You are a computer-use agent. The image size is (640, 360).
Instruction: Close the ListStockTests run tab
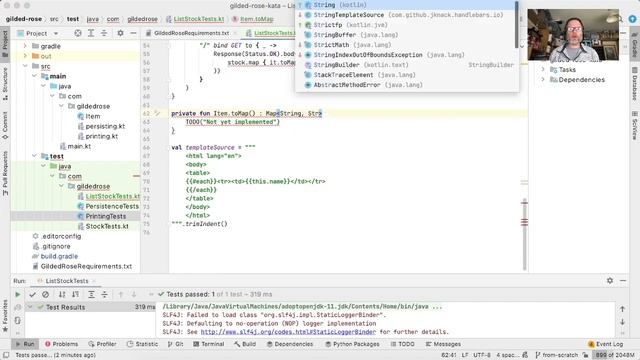(93, 281)
